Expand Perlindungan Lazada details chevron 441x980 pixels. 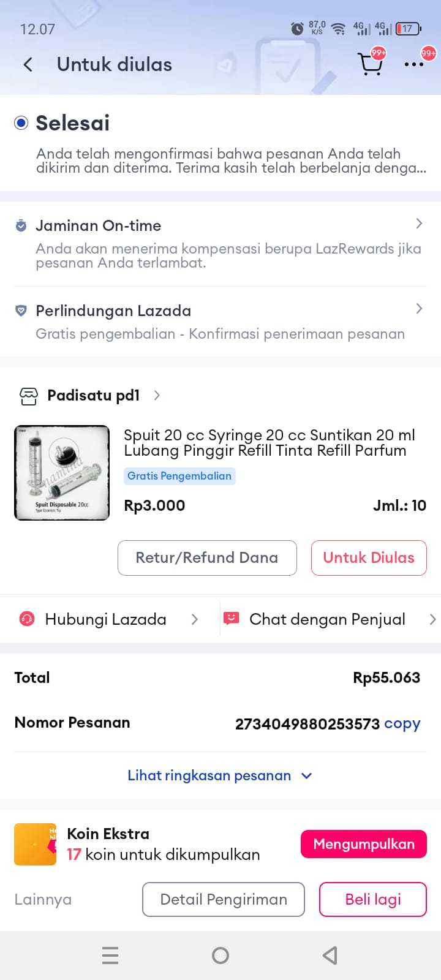pos(419,309)
